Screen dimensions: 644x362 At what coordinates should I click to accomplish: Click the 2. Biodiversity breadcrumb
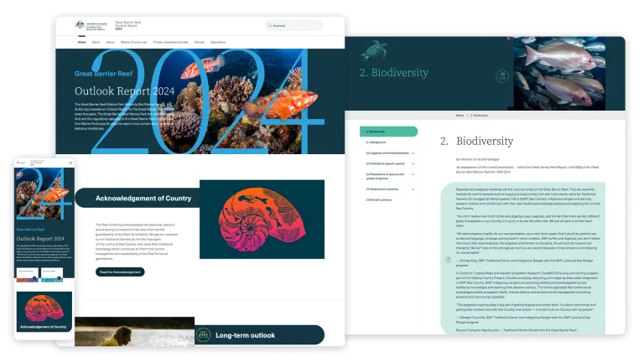[x=479, y=116]
